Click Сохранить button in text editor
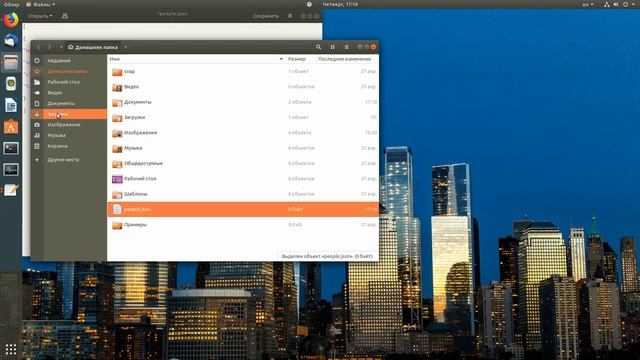640x360 pixels. tap(266, 16)
